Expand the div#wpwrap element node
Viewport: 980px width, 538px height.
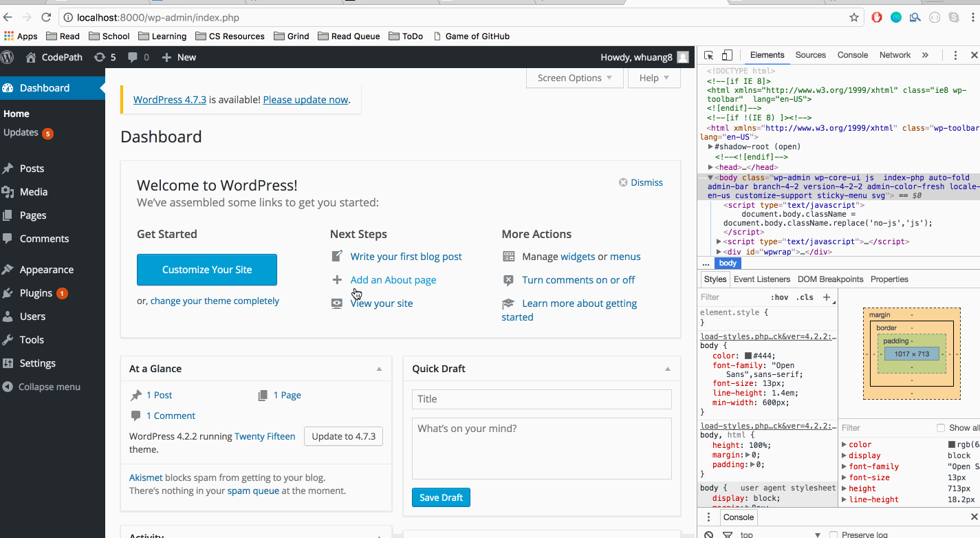[x=719, y=252]
